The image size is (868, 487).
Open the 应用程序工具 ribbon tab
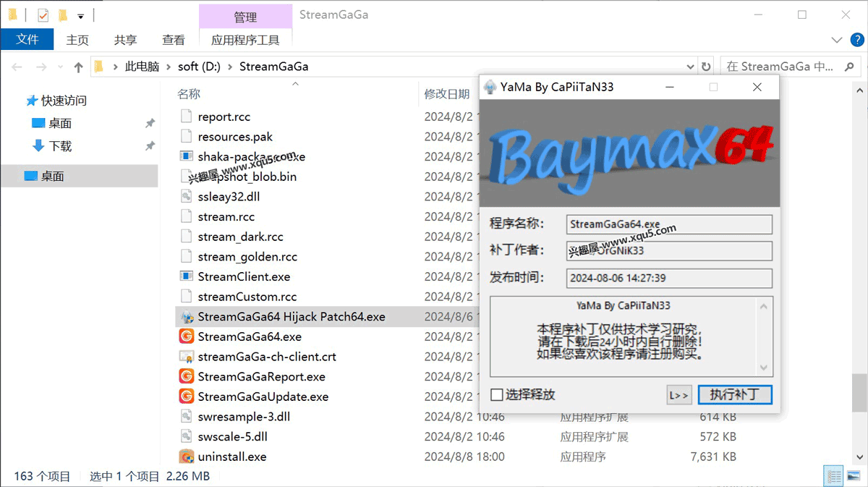245,40
